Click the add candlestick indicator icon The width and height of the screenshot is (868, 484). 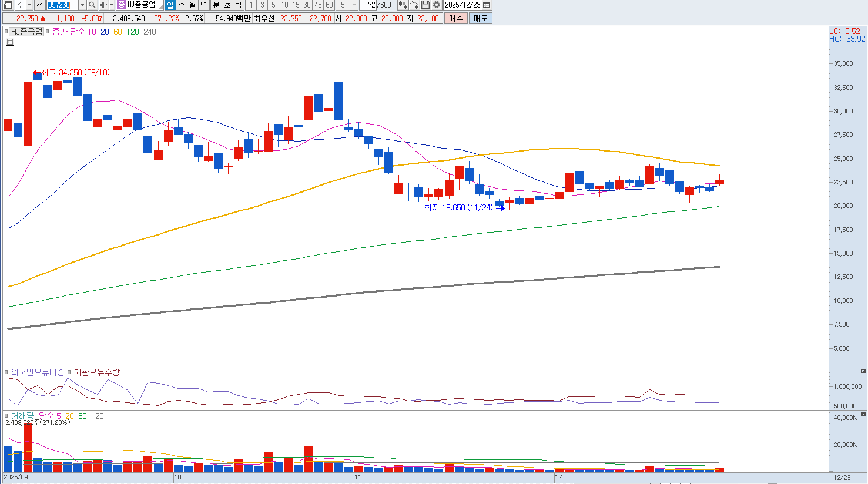point(403,5)
